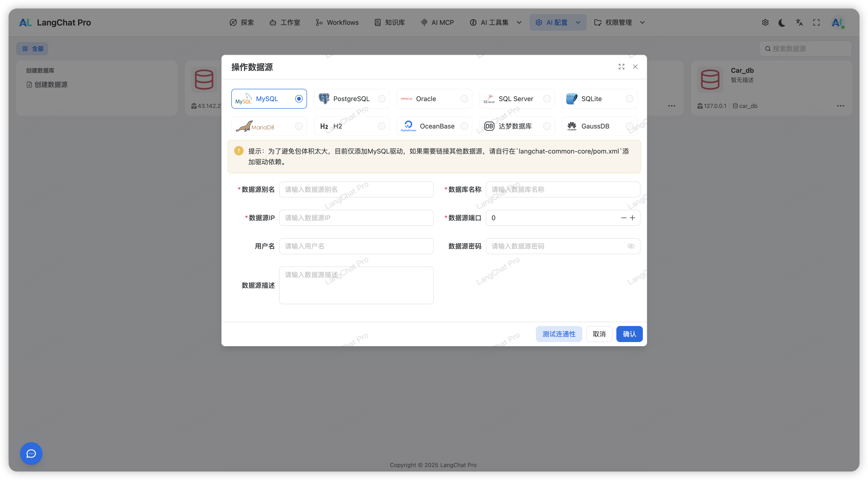The width and height of the screenshot is (868, 480).
Task: Toggle password visibility in 数据源密码 field
Action: (631, 246)
